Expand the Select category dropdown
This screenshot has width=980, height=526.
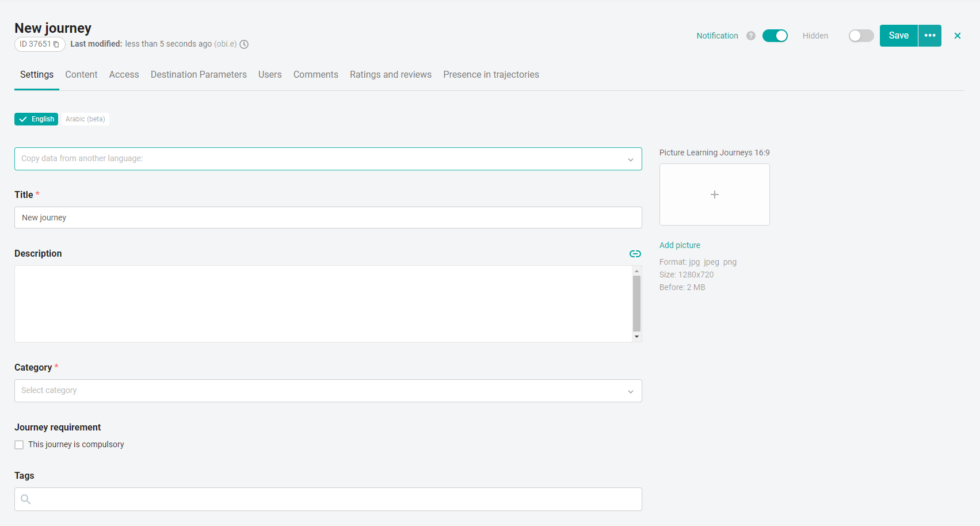click(x=328, y=391)
